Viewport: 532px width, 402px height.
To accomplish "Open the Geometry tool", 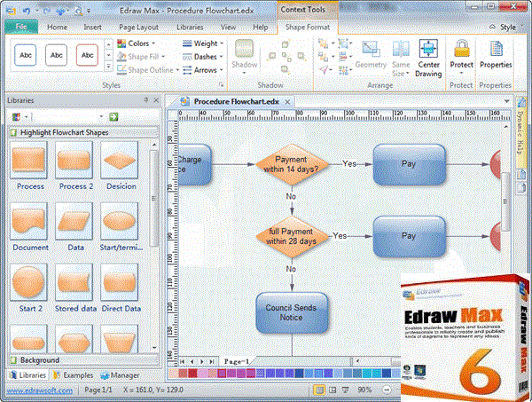I will point(371,54).
